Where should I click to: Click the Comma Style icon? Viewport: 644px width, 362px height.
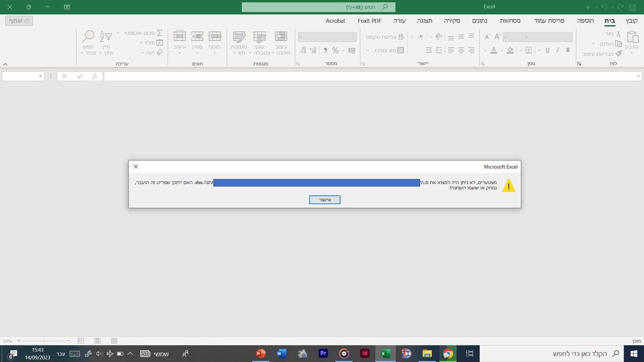(325, 50)
